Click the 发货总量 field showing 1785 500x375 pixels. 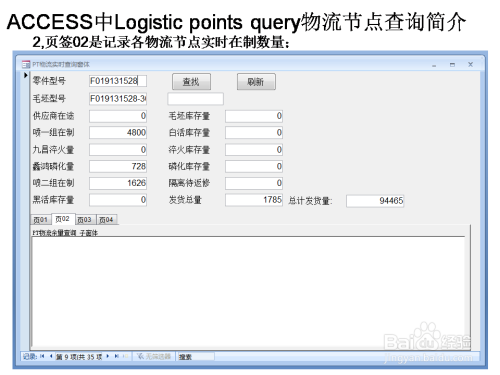pyautogui.click(x=254, y=200)
